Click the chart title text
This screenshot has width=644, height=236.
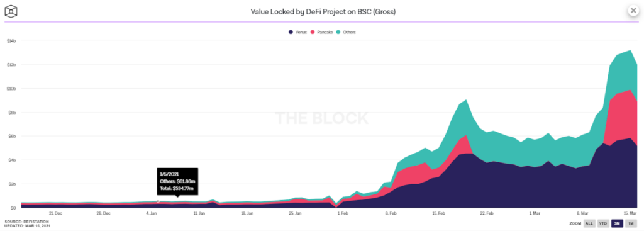click(x=323, y=12)
